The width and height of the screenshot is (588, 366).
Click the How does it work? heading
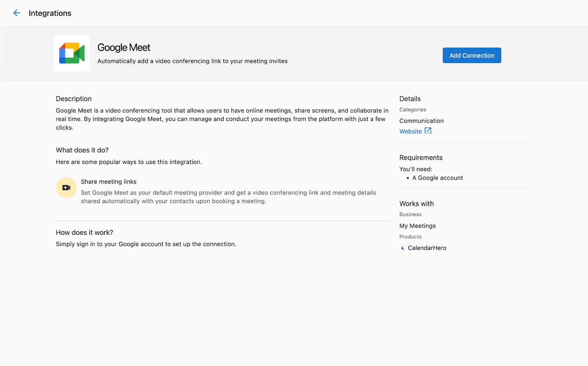(85, 233)
